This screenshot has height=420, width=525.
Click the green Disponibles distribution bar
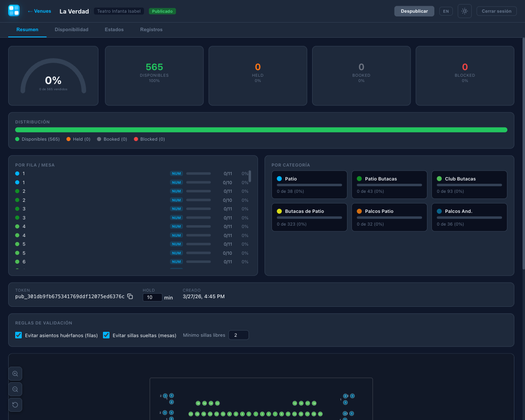tap(261, 129)
